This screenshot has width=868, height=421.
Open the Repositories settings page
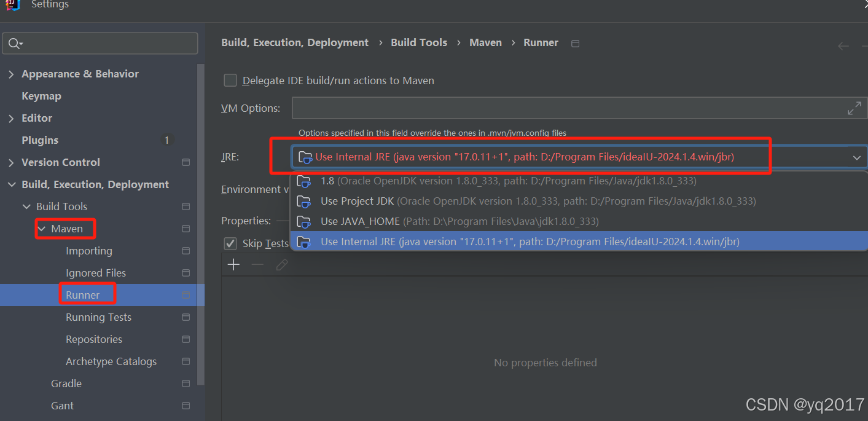point(94,339)
